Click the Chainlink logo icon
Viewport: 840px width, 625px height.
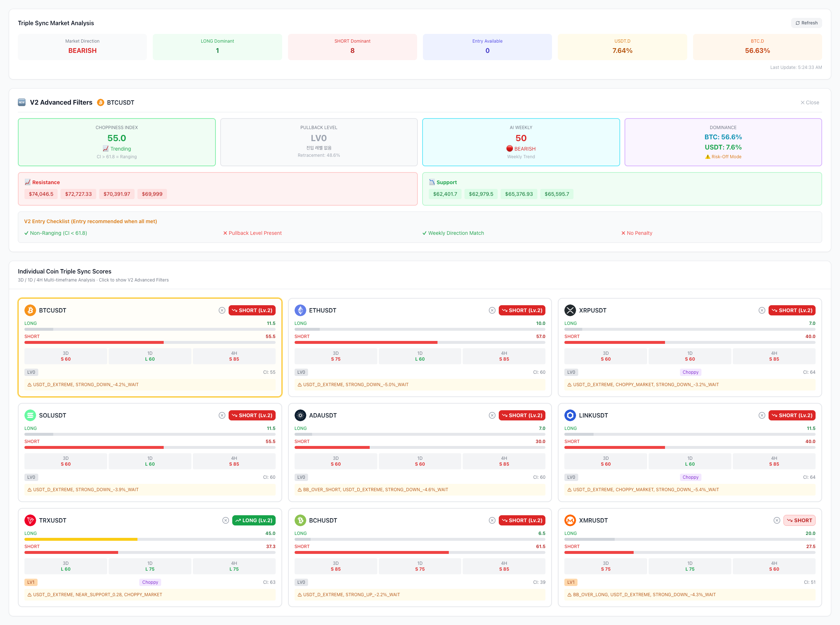[570, 415]
